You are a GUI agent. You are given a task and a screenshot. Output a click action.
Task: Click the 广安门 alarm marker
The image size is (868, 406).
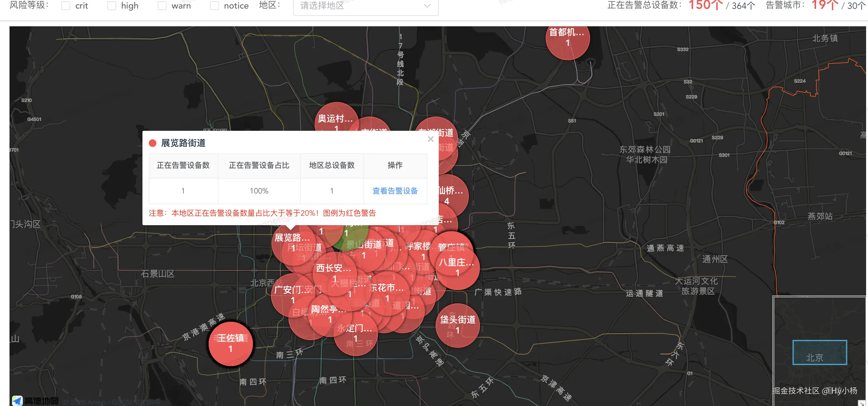[292, 295]
